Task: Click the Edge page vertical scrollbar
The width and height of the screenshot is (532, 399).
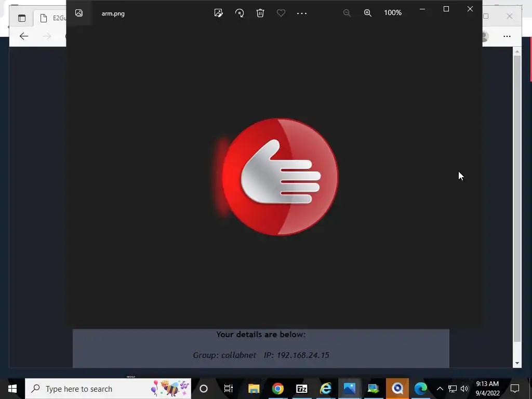Action: (x=517, y=198)
